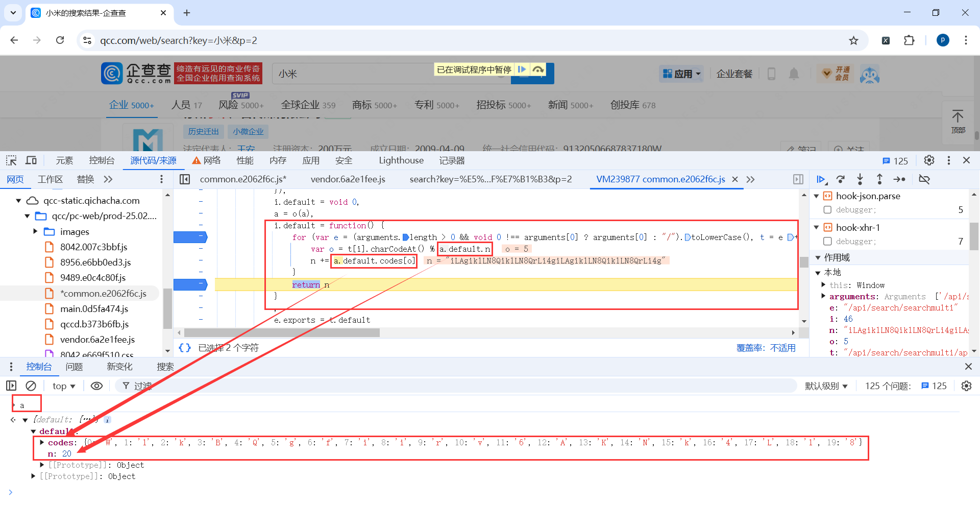The height and width of the screenshot is (526, 980).
Task: Step into next function call
Action: pyautogui.click(x=860, y=179)
